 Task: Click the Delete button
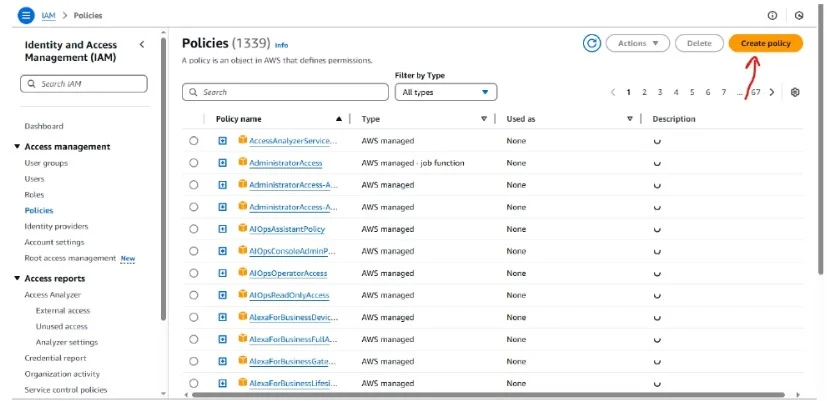coord(699,44)
